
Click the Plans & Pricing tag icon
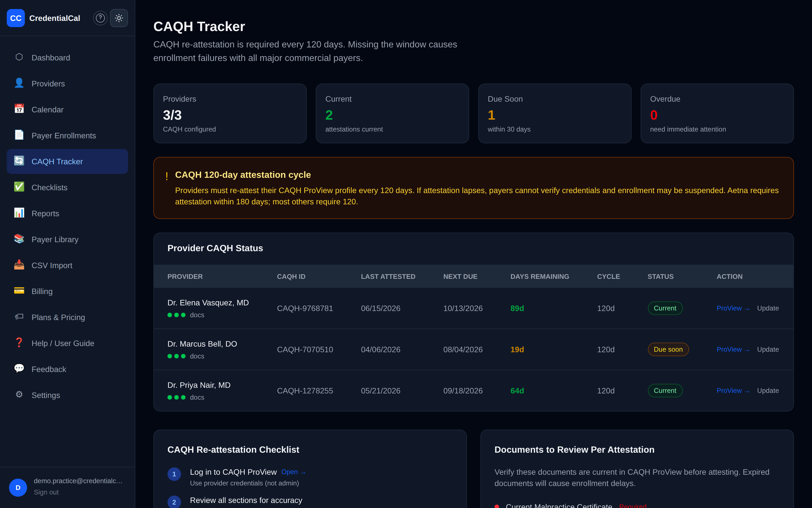pos(19,317)
